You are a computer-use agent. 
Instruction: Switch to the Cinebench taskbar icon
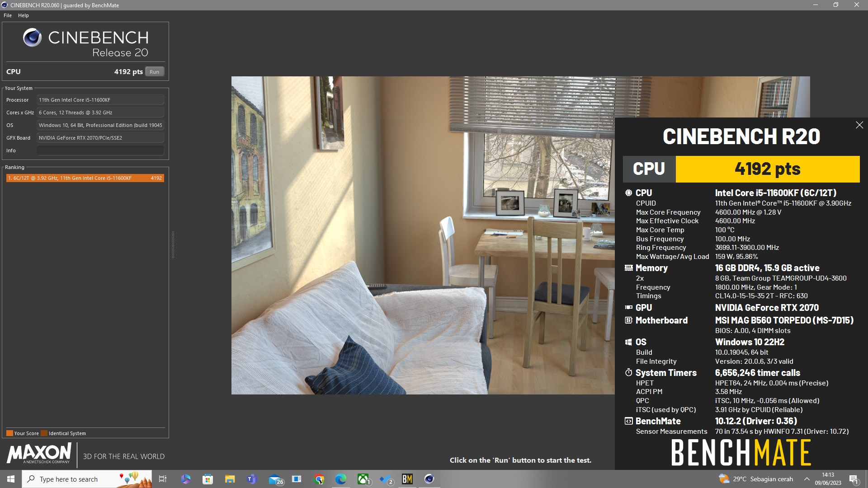[x=429, y=479]
